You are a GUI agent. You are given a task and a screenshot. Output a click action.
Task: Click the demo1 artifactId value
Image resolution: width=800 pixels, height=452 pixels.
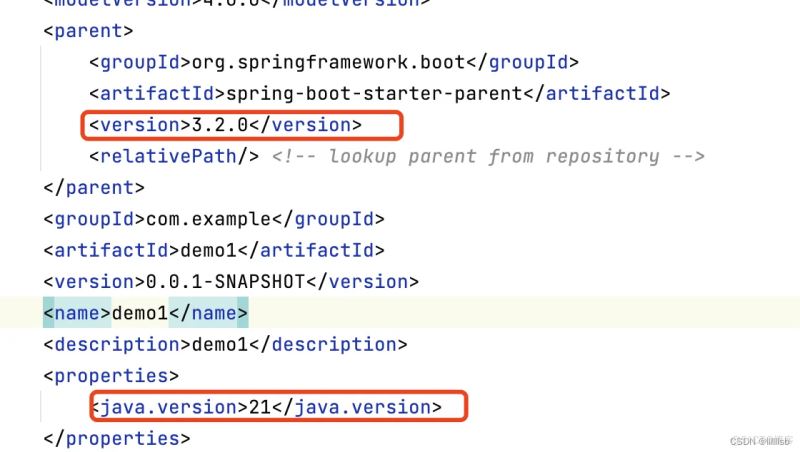coord(208,250)
